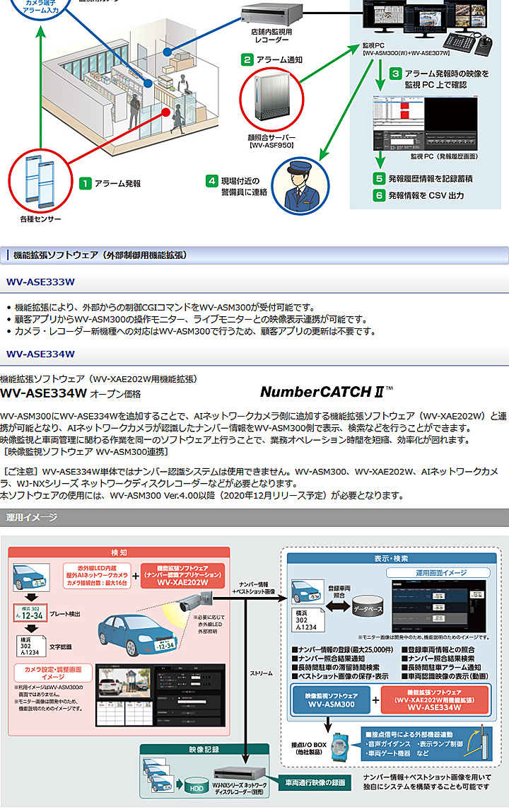Click the カメラ設定・調整画面イメージ label
This screenshot has height=812, width=509.
(53, 673)
